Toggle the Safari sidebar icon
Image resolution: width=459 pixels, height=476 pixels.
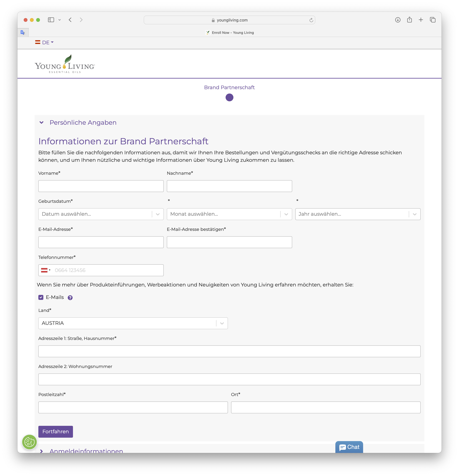[x=51, y=20]
